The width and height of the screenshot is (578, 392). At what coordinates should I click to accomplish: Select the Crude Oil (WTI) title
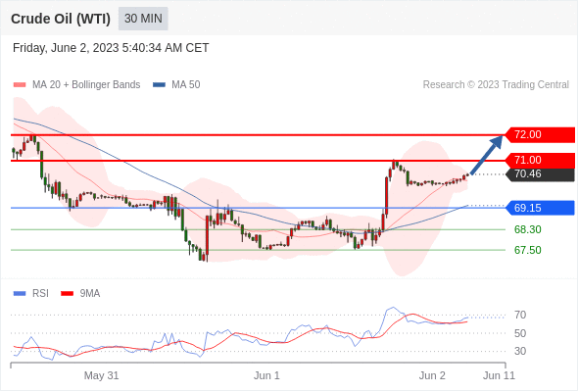61,19
